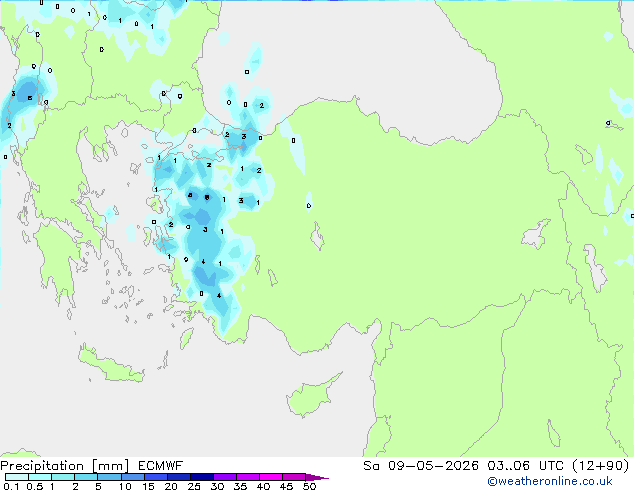Click the legend value '0.1'

coord(11,486)
